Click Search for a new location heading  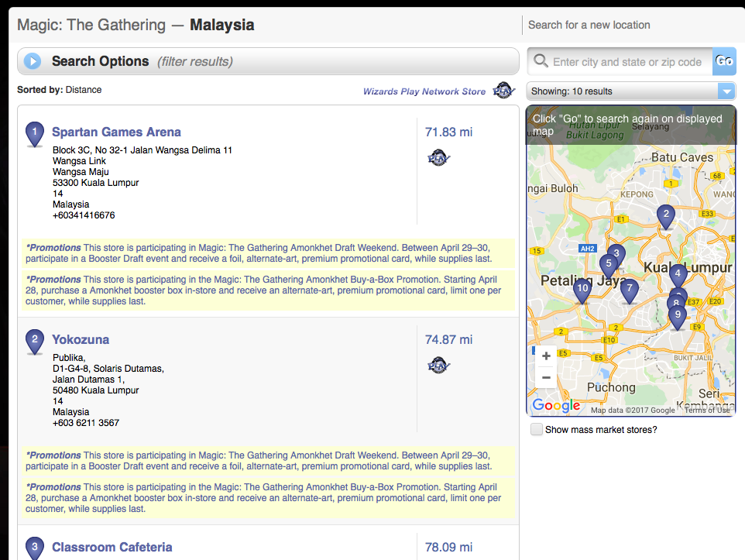pos(589,25)
